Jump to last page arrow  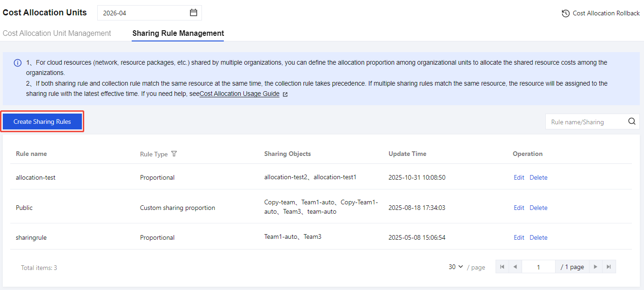click(609, 267)
